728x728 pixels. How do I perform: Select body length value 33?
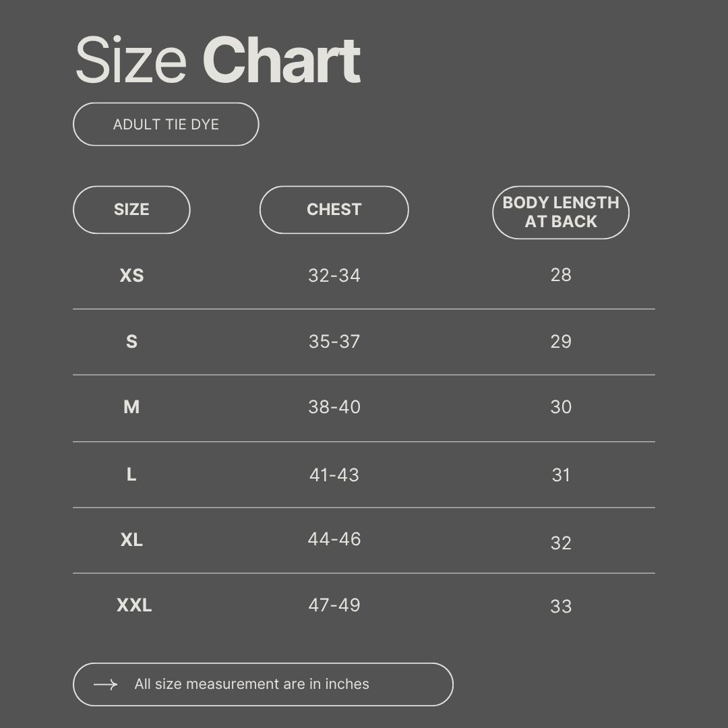coord(560,607)
